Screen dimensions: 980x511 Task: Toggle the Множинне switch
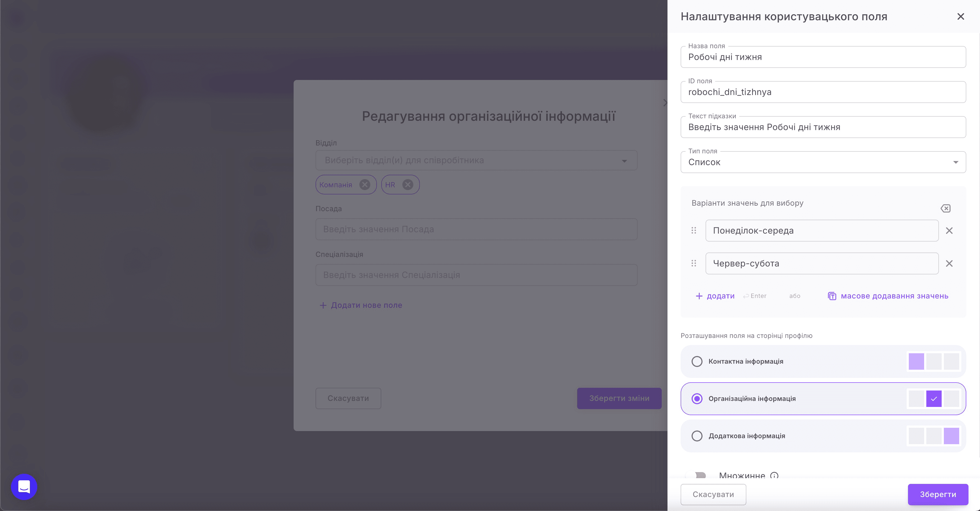point(696,475)
